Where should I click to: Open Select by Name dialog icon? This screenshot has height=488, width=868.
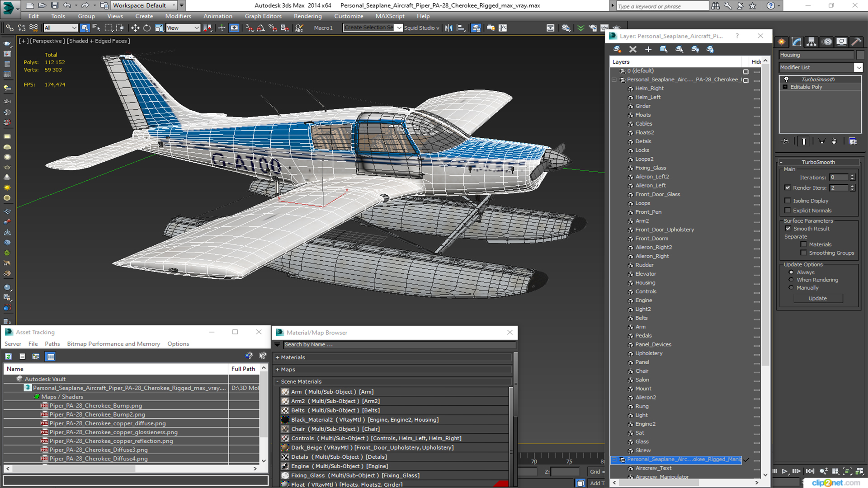96,28
